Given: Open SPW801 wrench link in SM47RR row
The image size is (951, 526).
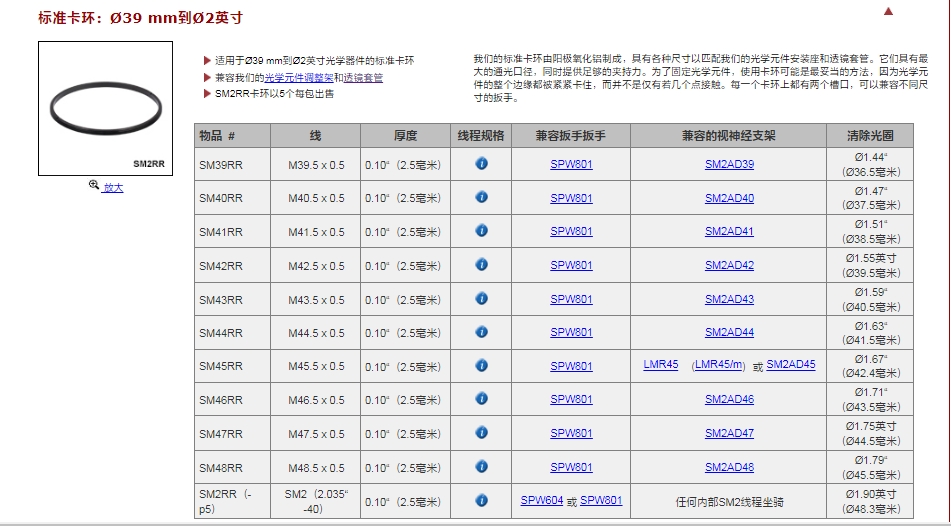Looking at the screenshot, I should [571, 434].
